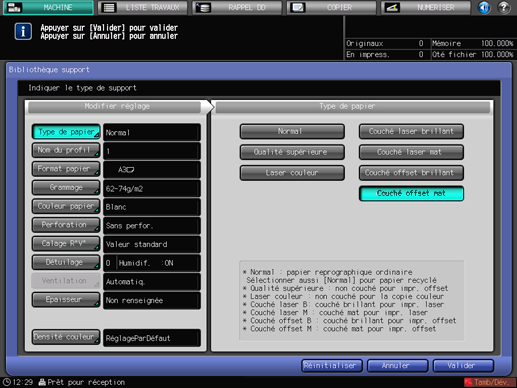Select Couché laser brillant option

pyautogui.click(x=411, y=131)
